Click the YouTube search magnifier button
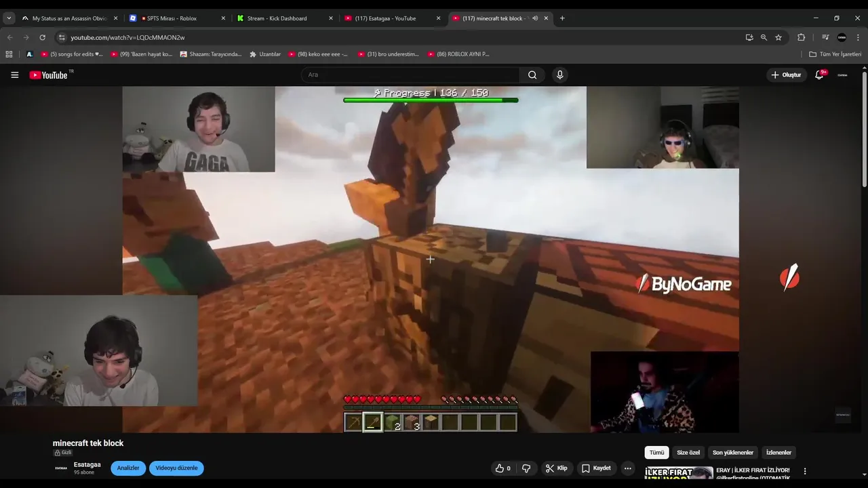 point(532,75)
